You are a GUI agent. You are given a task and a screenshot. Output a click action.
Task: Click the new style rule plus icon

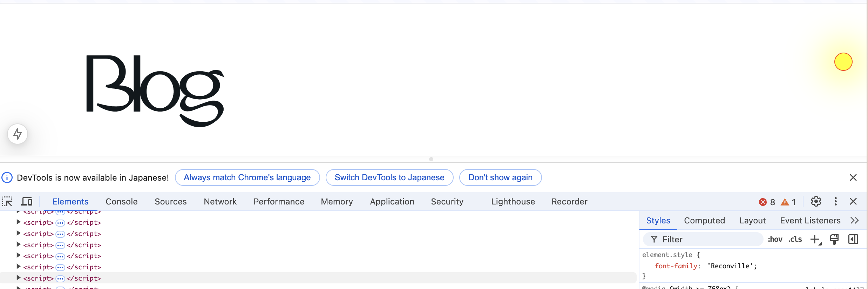click(x=815, y=240)
